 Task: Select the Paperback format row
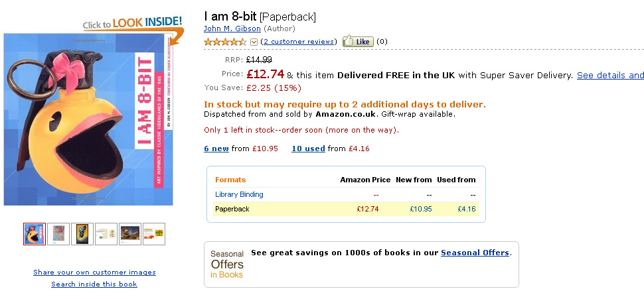coord(232,209)
